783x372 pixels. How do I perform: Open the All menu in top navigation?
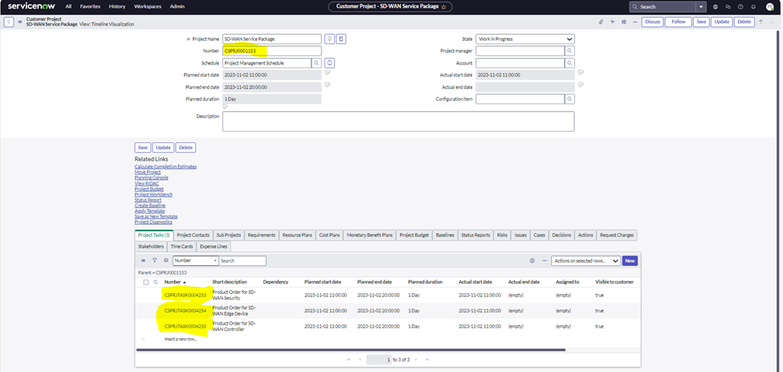click(x=68, y=6)
